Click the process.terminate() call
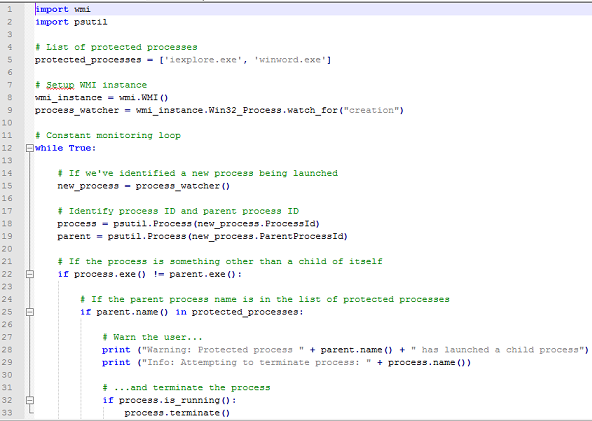The image size is (592, 421). (177, 413)
